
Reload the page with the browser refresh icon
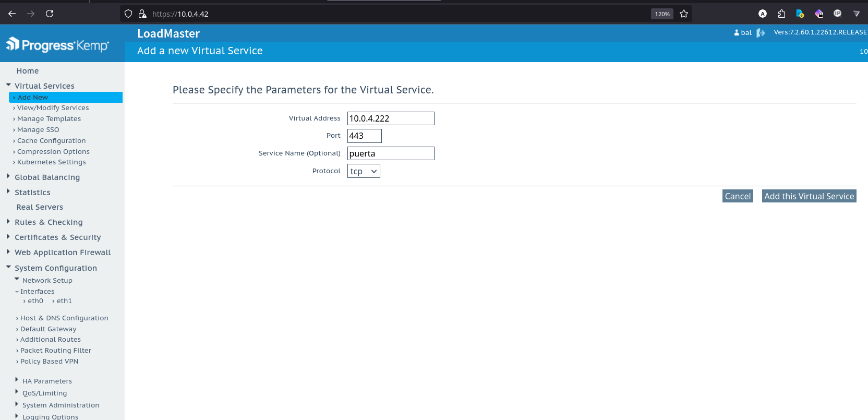tap(50, 14)
